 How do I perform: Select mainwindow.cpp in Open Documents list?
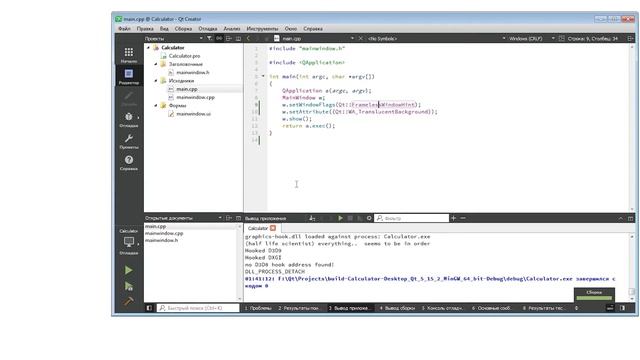click(x=164, y=233)
